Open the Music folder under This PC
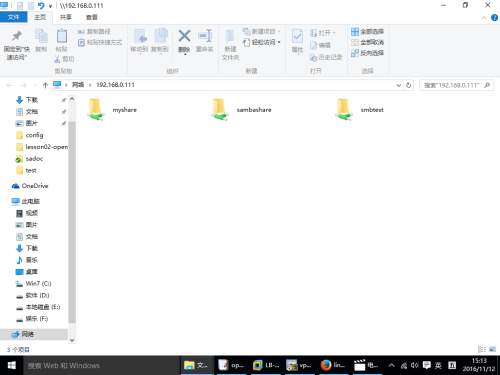 pyautogui.click(x=27, y=260)
